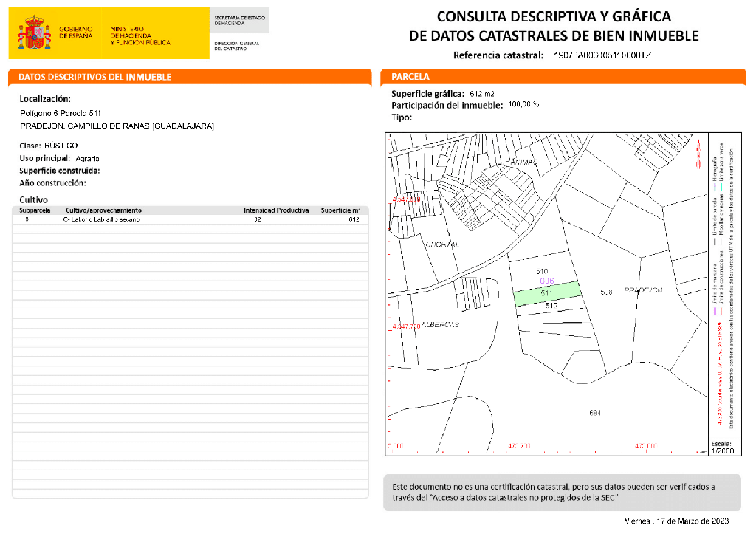Select the green highlighted parcel 511 on the map

(x=547, y=293)
